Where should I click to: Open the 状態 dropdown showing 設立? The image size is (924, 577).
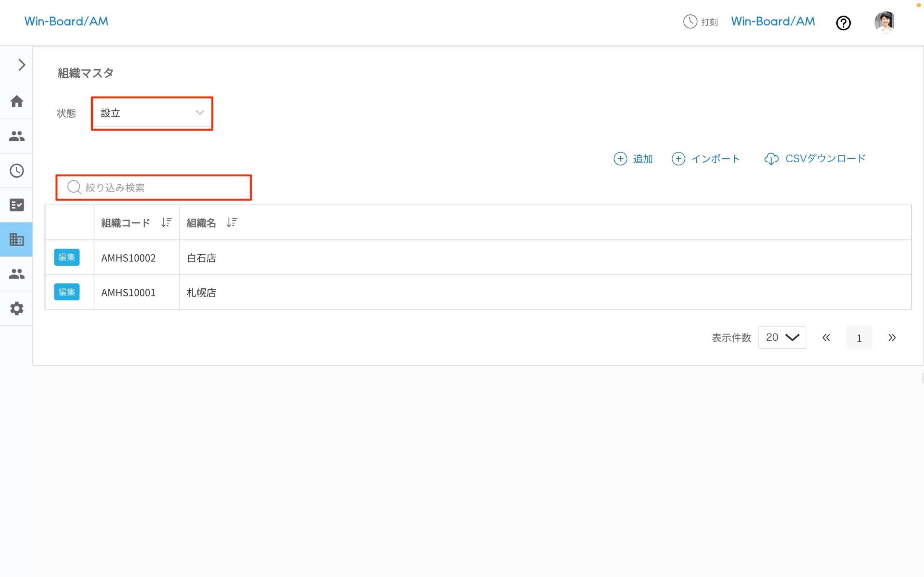[152, 113]
